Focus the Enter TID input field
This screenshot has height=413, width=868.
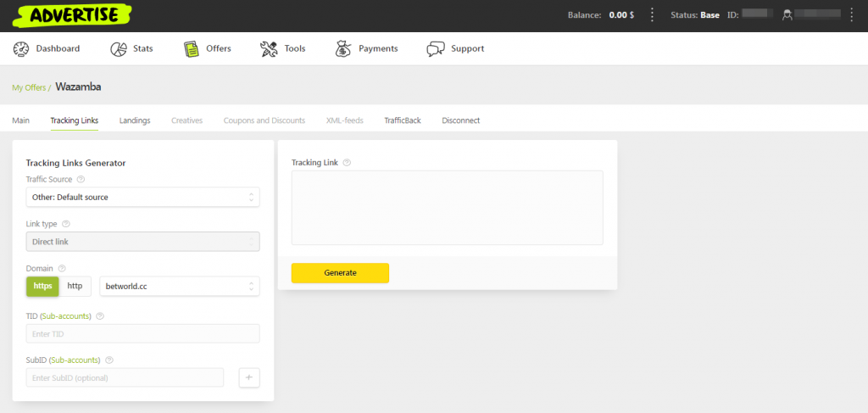click(142, 334)
